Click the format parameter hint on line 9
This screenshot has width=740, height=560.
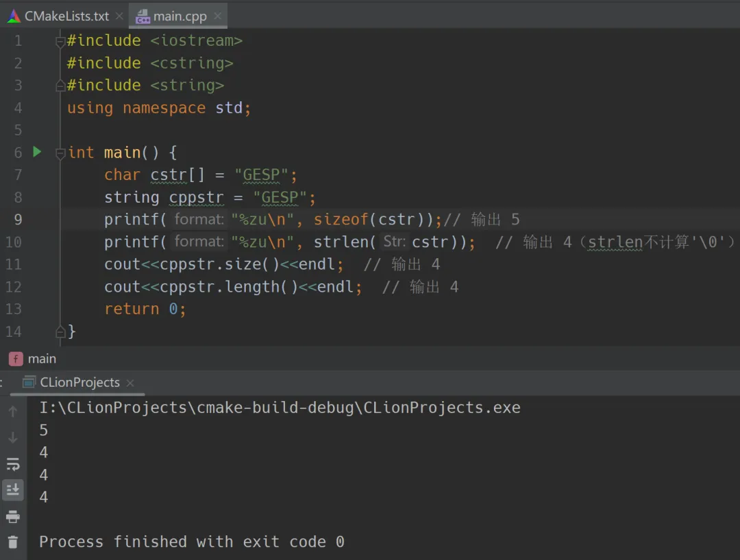[x=199, y=219]
